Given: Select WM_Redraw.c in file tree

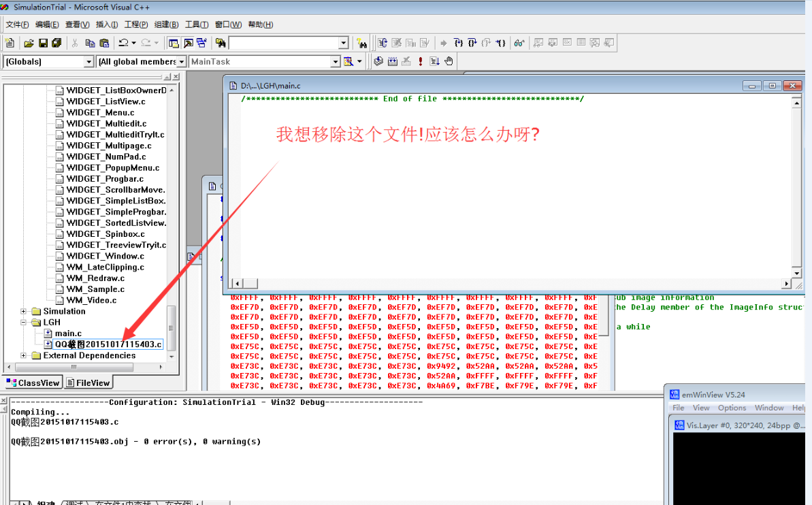Looking at the screenshot, I should pyautogui.click(x=95, y=278).
